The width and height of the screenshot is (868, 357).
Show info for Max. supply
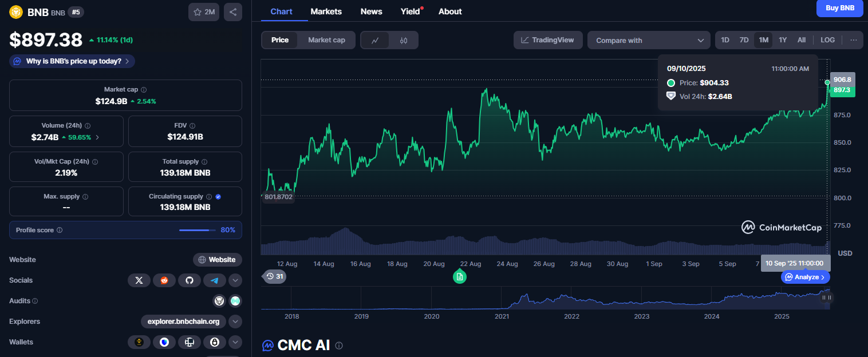[85, 197]
